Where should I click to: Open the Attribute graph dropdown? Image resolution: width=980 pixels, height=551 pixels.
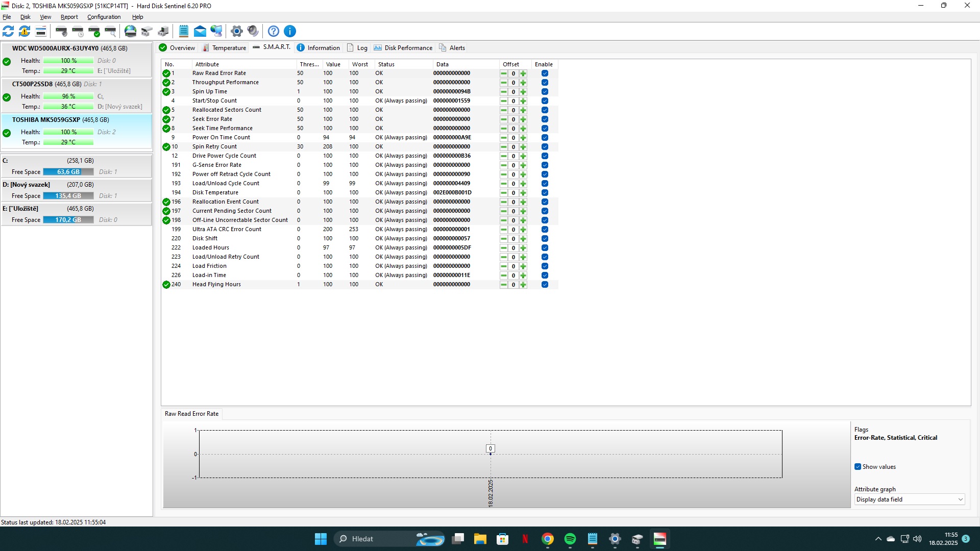[x=910, y=499]
